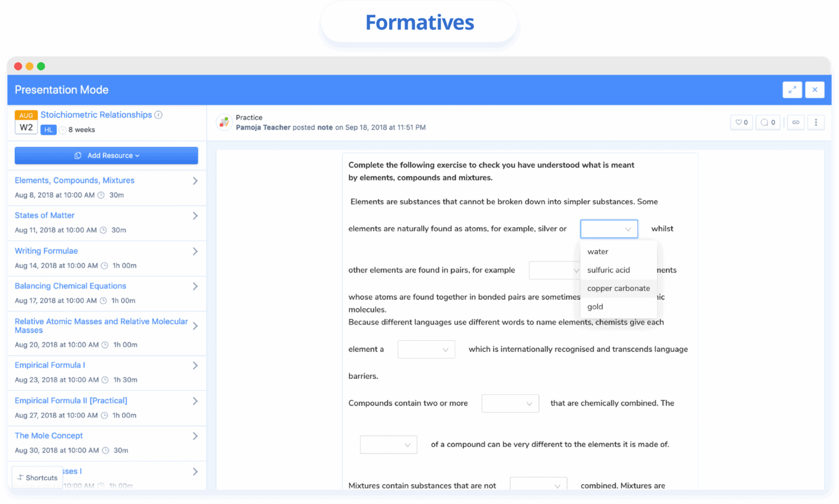This screenshot has width=839, height=504.
Task: Expand presentation to fullscreen
Action: (792, 90)
